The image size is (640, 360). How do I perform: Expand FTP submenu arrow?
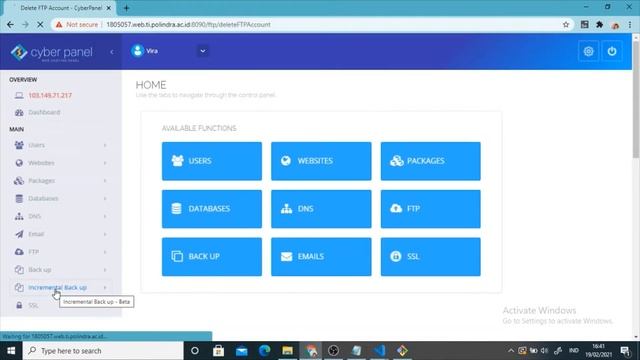pos(105,252)
